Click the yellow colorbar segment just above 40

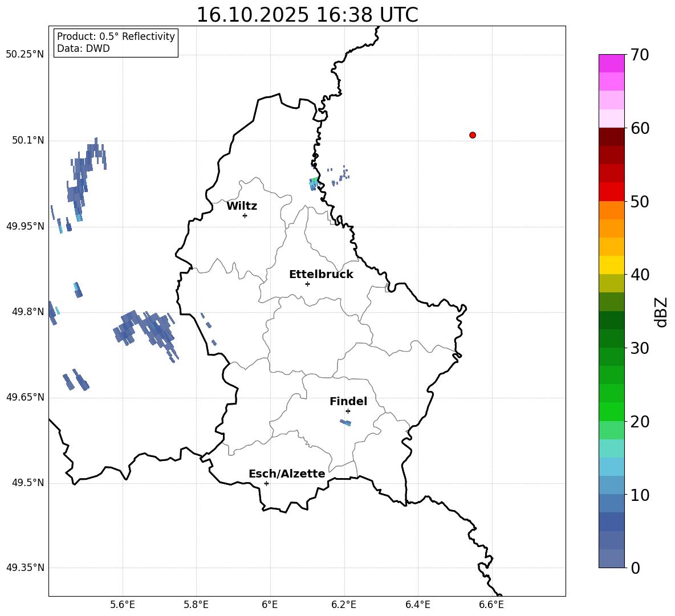[611, 265]
